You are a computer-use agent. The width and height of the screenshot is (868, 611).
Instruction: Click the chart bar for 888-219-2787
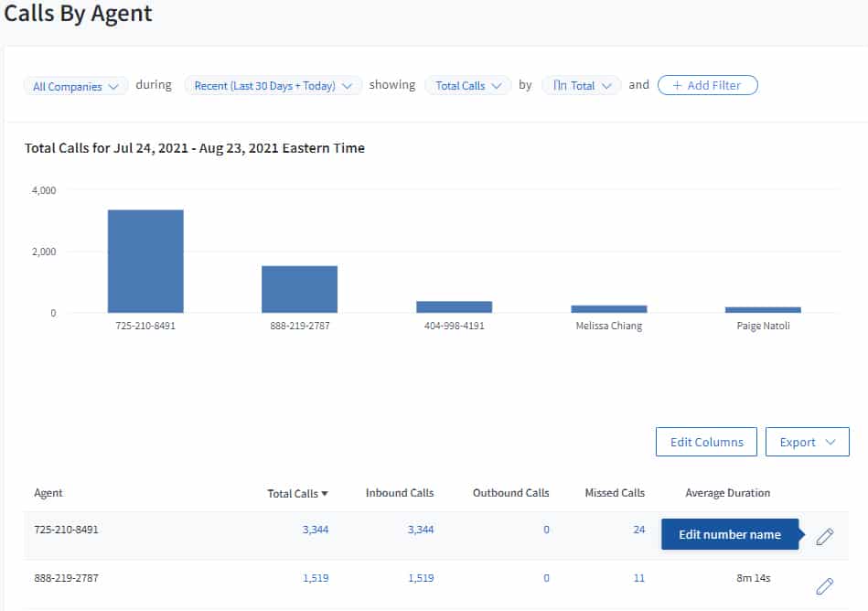pyautogui.click(x=299, y=289)
